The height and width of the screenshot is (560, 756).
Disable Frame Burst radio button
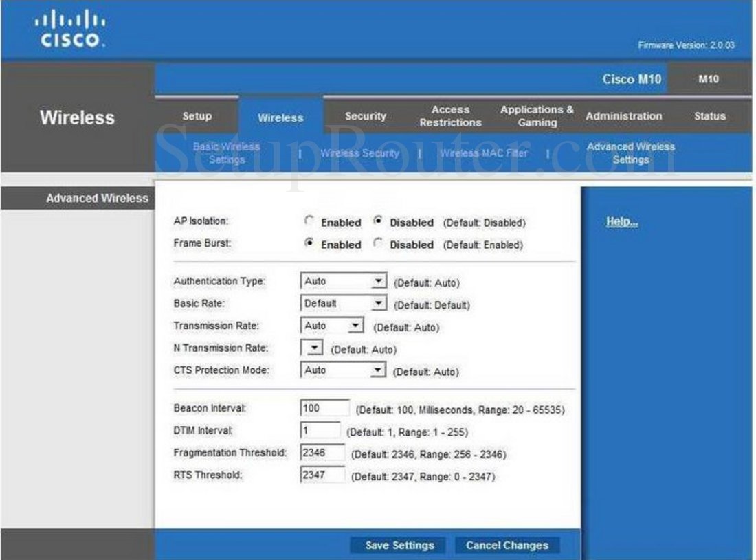pos(378,243)
